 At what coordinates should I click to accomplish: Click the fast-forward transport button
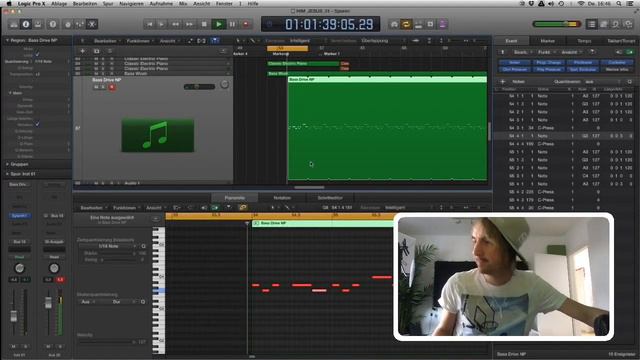tap(189, 24)
